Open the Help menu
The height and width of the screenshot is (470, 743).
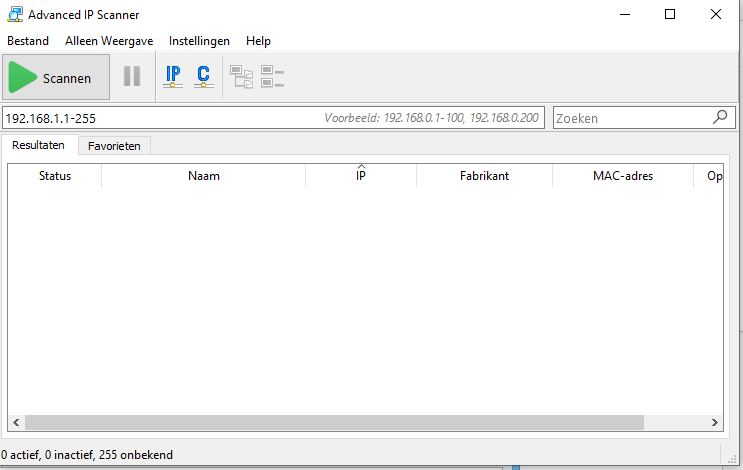pos(258,41)
